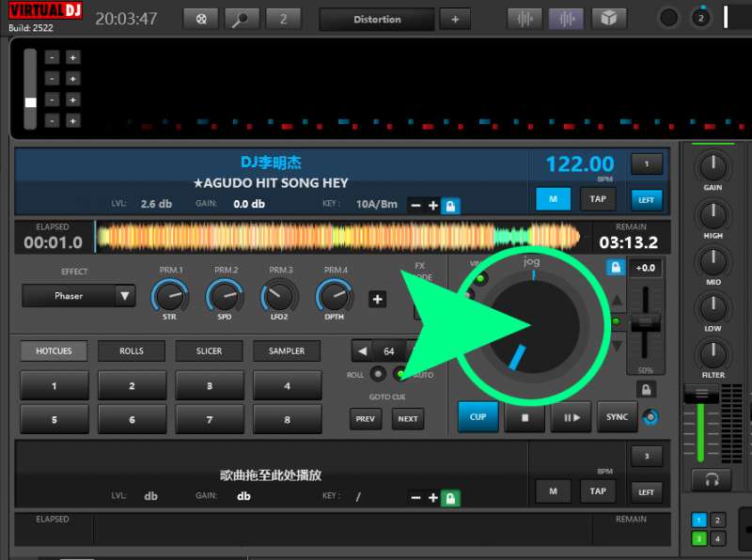Click the deck 1 pitch fader handle
752x560 pixels.
click(x=645, y=322)
